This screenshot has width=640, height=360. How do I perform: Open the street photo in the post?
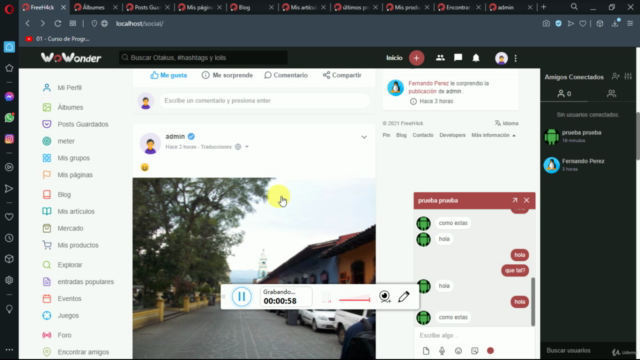pyautogui.click(x=254, y=268)
